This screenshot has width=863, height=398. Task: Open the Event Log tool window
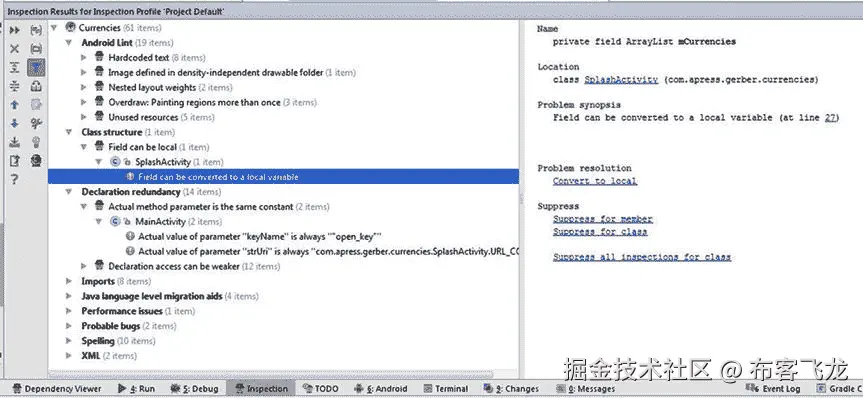(x=774, y=389)
